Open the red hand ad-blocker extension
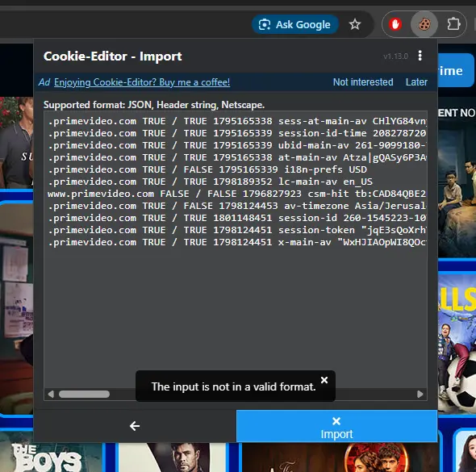Screen dimensions: 476x472 coord(395,24)
